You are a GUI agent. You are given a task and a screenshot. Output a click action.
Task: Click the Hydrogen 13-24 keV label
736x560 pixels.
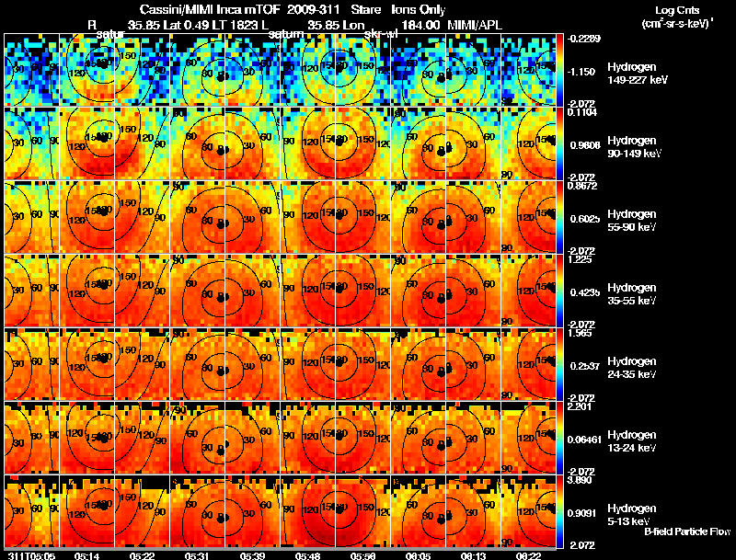(x=632, y=440)
